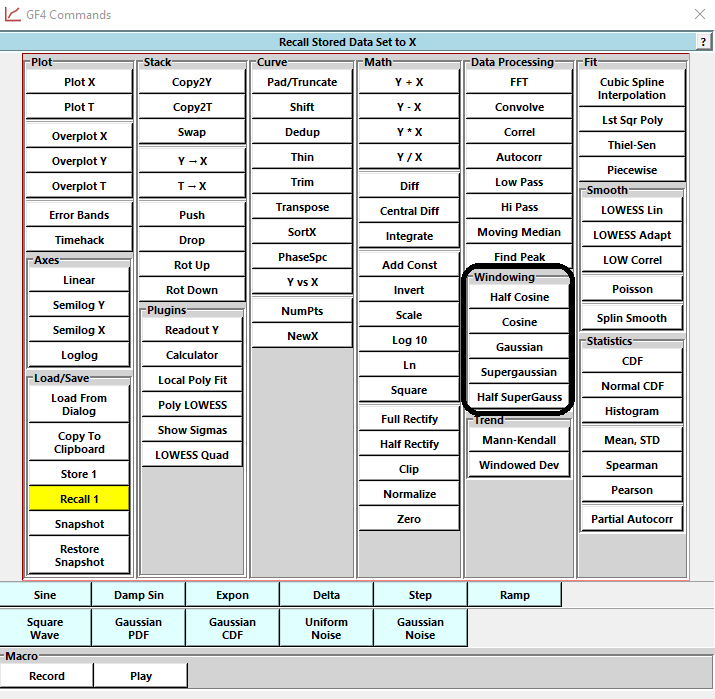The width and height of the screenshot is (715, 699).
Task: Click Cubic Spline Interpolation fit button
Action: point(632,89)
